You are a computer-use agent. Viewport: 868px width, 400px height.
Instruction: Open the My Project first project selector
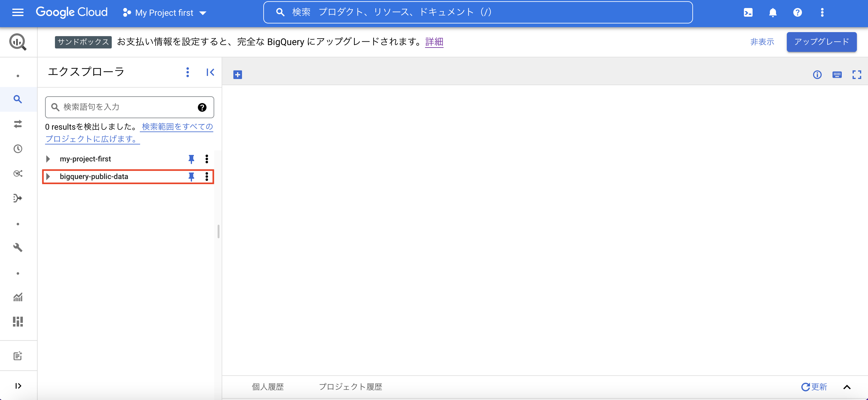coord(165,13)
